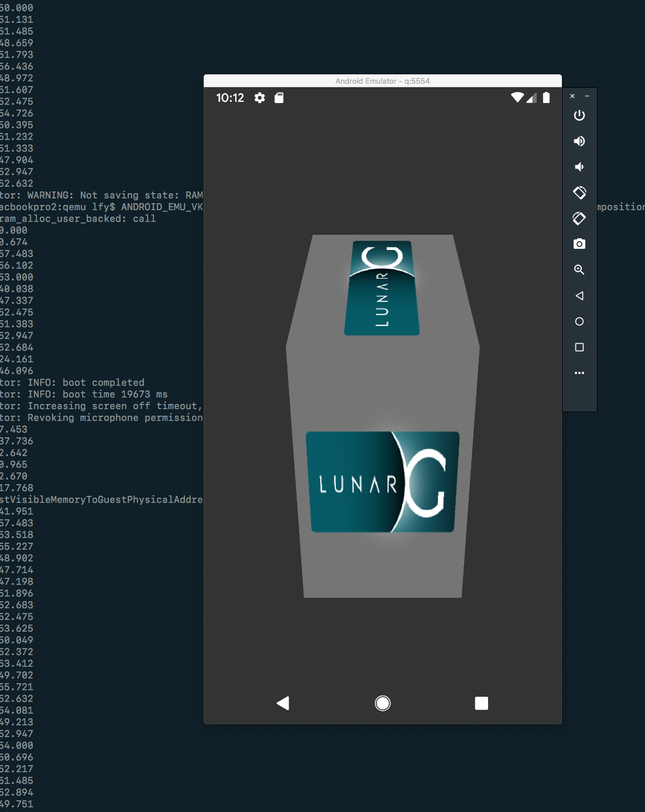The image size is (645, 812).
Task: Click the emulator power button
Action: (579, 115)
